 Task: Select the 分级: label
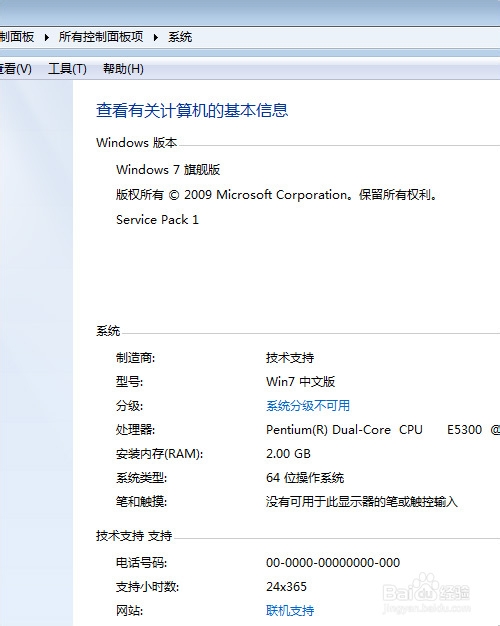(x=129, y=406)
